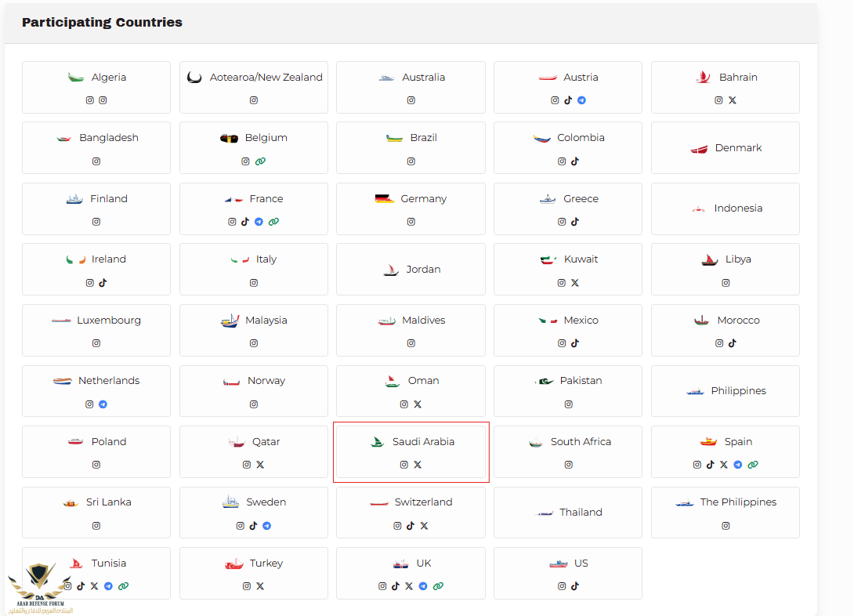Open the US TikTok icon

point(575,586)
